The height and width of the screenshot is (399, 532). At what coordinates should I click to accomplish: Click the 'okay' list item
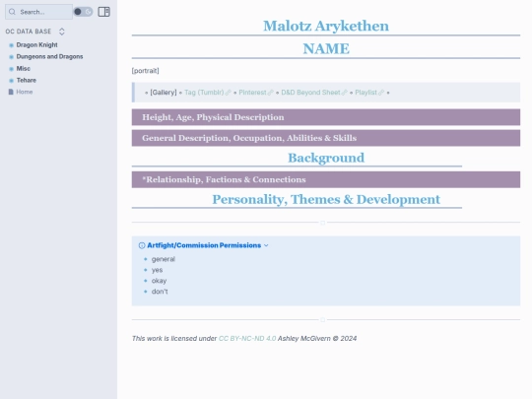[159, 281]
